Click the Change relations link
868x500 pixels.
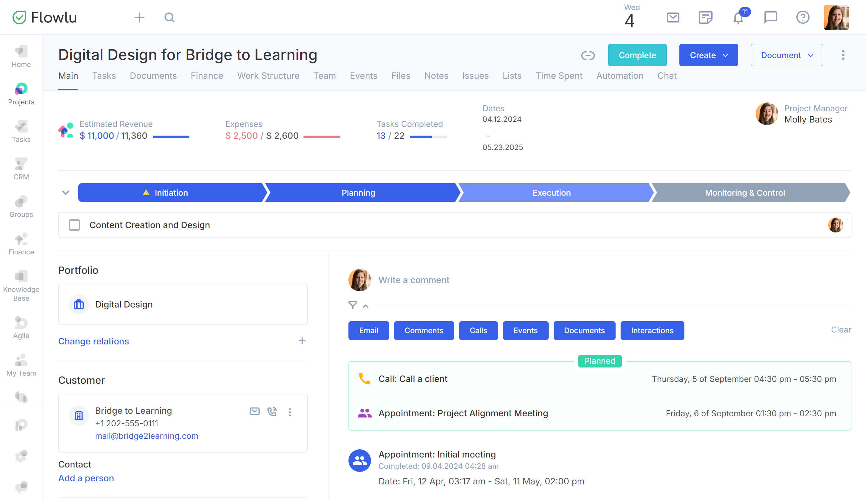[94, 342]
